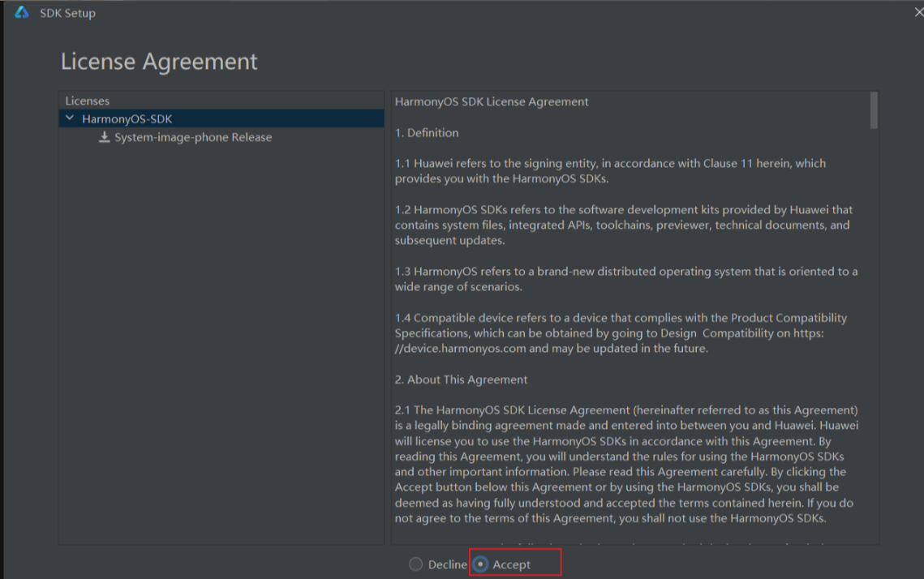
Task: Click the 'SDK Setup' window title
Action: tap(68, 13)
